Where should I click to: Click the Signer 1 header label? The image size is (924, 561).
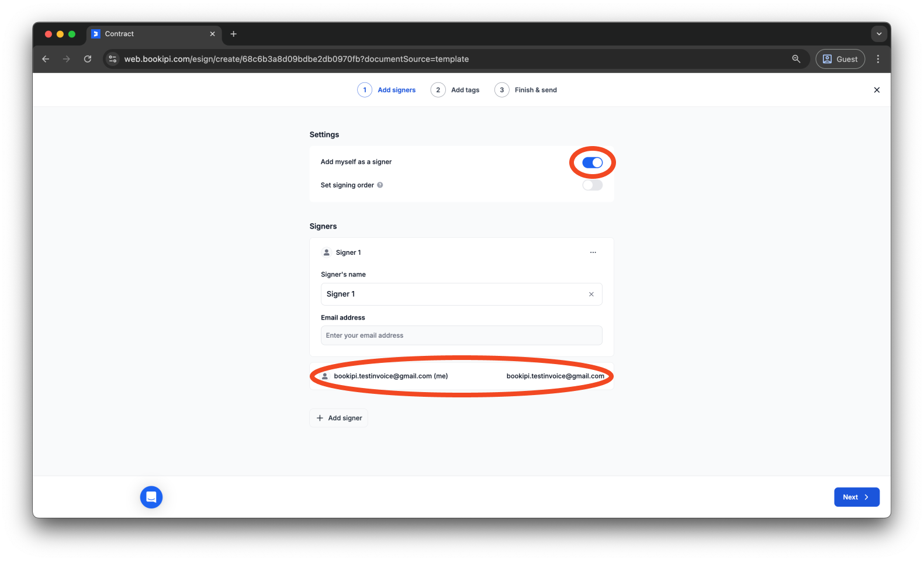coord(348,252)
